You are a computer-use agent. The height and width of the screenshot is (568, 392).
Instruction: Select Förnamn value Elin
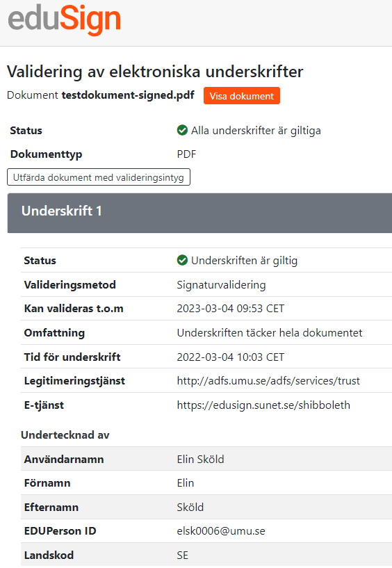pos(186,483)
